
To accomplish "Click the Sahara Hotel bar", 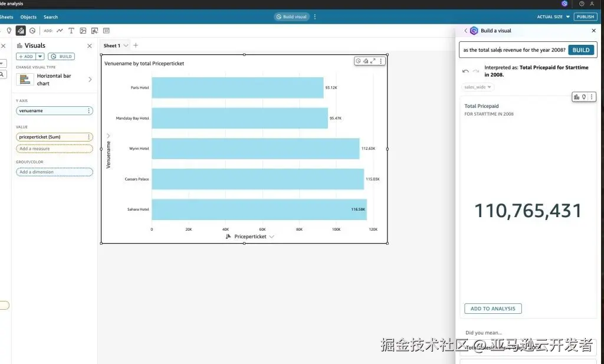I will [260, 209].
